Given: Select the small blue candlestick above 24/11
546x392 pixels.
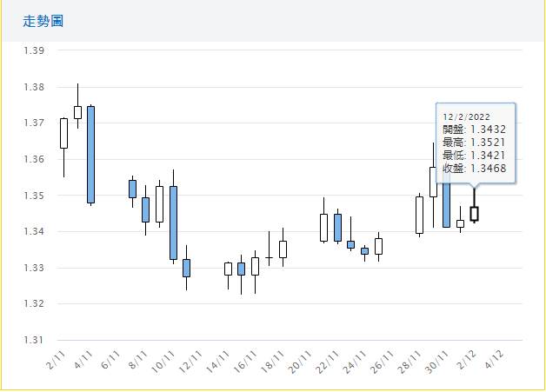Looking at the screenshot, I should click(x=364, y=250).
